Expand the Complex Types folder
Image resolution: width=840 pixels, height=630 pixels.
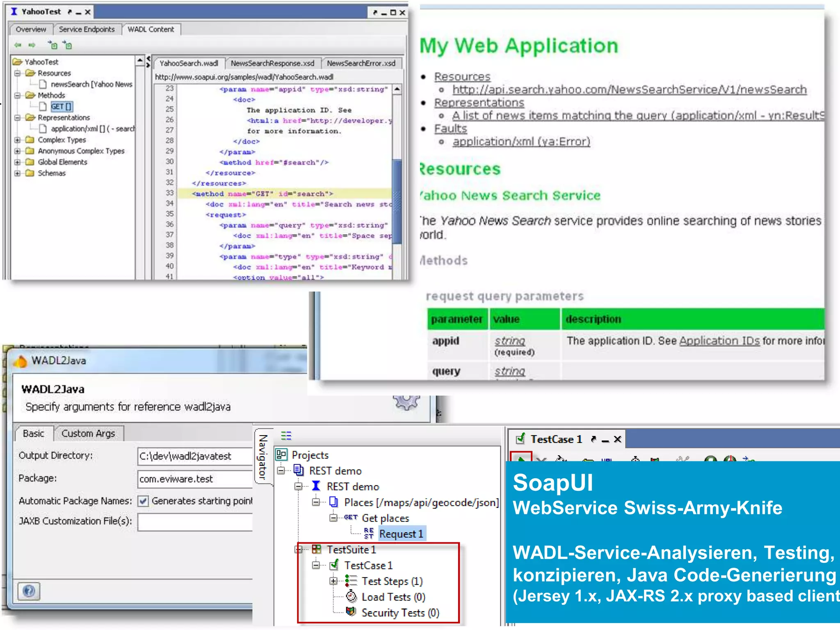tap(17, 140)
